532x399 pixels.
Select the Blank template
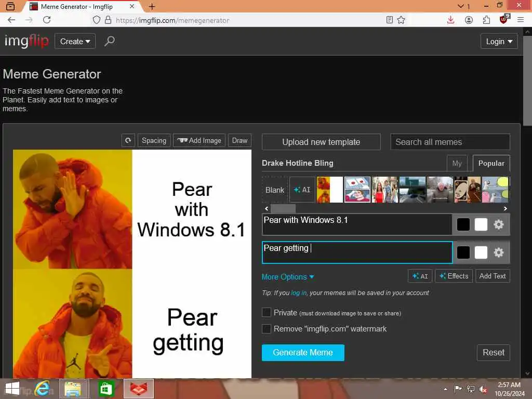(x=275, y=190)
